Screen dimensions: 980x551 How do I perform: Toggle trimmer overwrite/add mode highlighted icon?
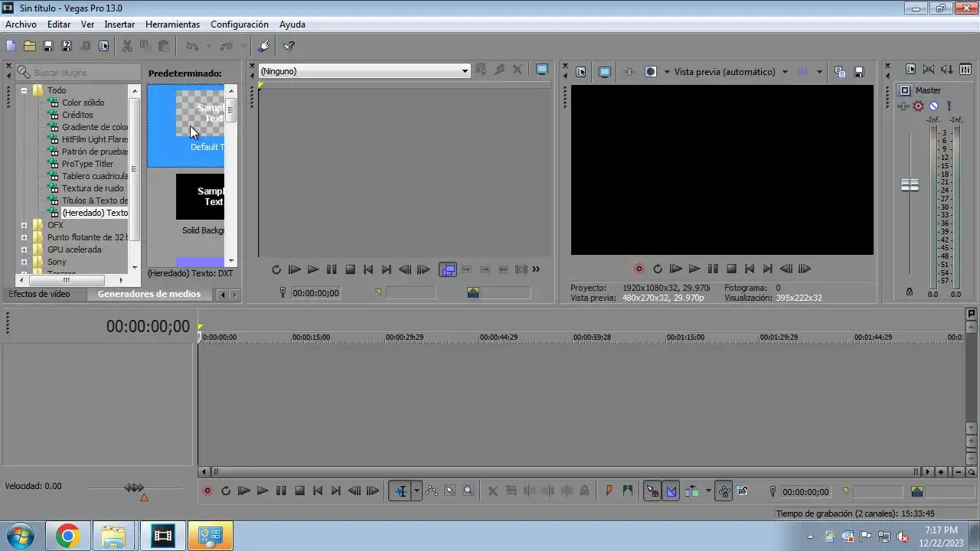click(448, 269)
